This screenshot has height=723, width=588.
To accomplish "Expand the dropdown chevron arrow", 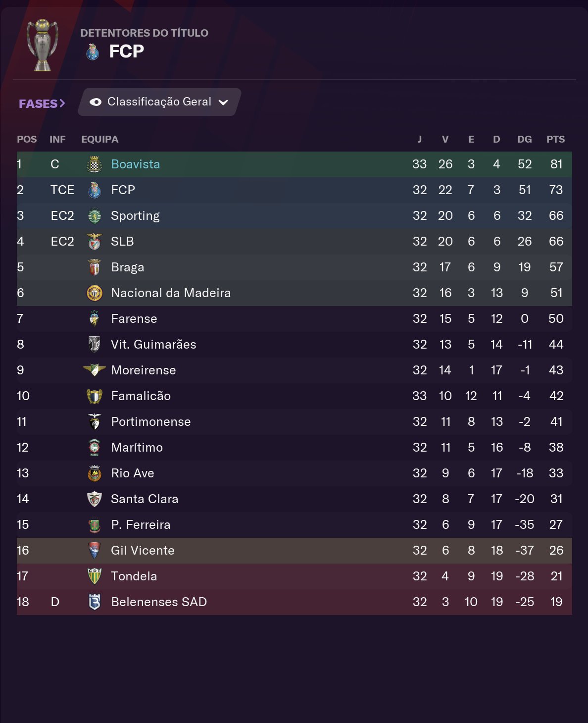I will click(x=223, y=103).
